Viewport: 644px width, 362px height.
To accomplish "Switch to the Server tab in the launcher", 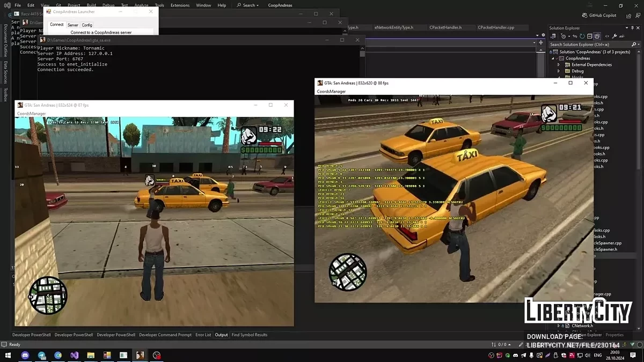I will pyautogui.click(x=72, y=25).
